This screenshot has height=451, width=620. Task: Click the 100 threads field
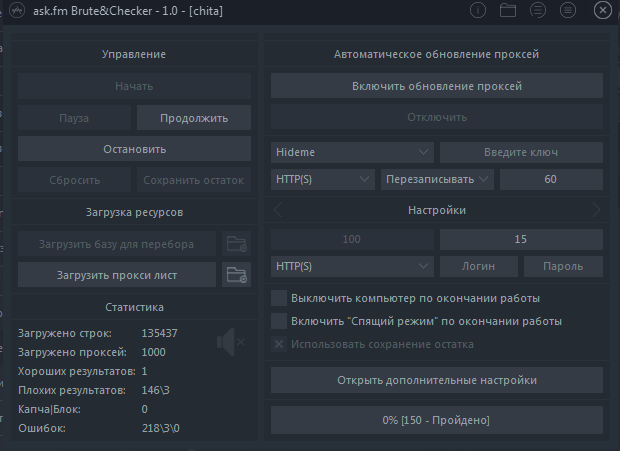pyautogui.click(x=352, y=239)
